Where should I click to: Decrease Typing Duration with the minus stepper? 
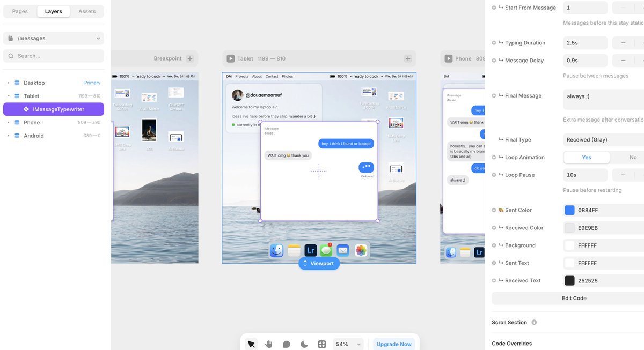[623, 43]
